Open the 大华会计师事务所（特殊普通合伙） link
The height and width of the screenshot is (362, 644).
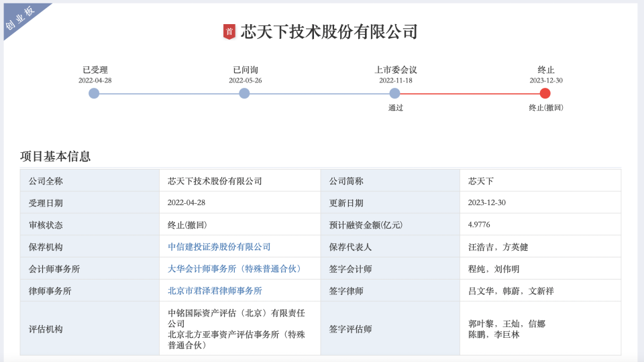click(x=236, y=269)
